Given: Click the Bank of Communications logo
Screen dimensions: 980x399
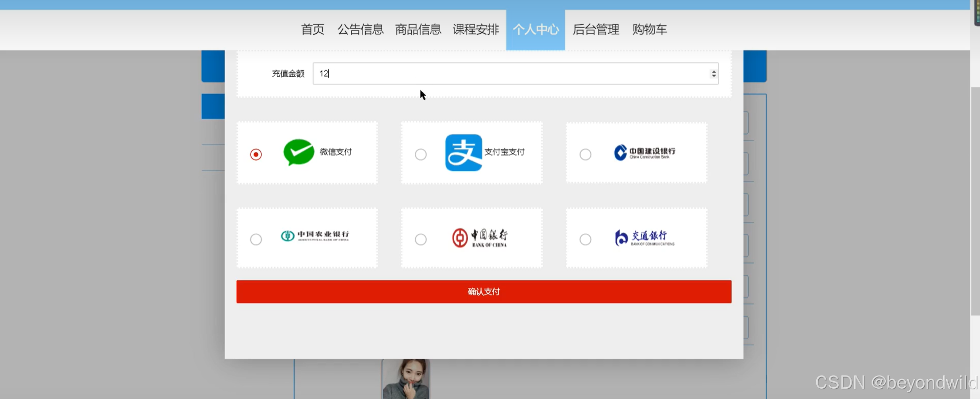Looking at the screenshot, I should click(644, 237).
